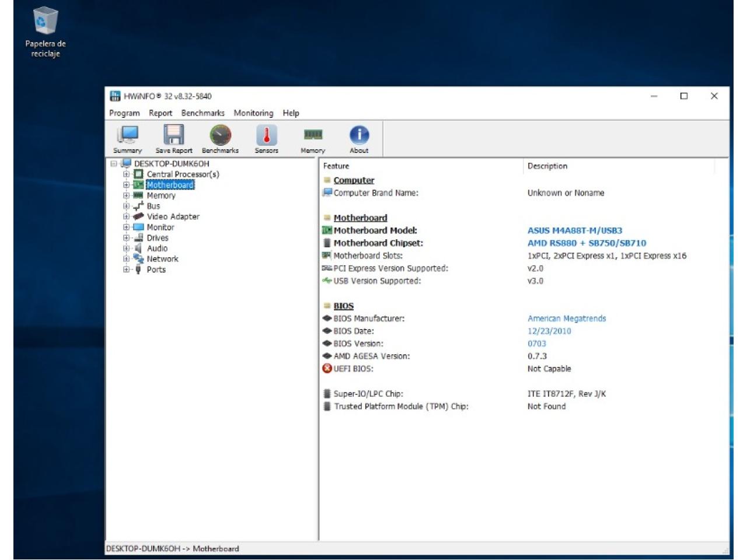Open the Summary toolbar icon

[x=127, y=138]
